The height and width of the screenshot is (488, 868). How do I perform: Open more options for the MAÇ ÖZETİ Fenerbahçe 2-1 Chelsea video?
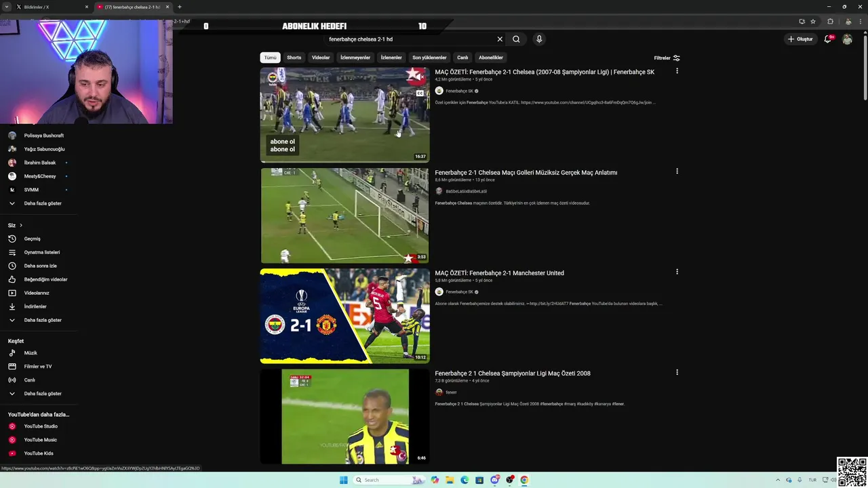click(x=677, y=71)
